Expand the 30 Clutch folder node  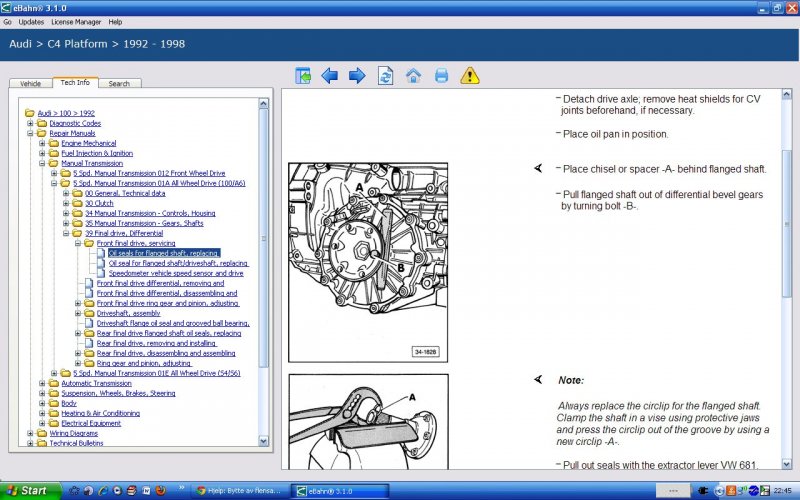(66, 203)
